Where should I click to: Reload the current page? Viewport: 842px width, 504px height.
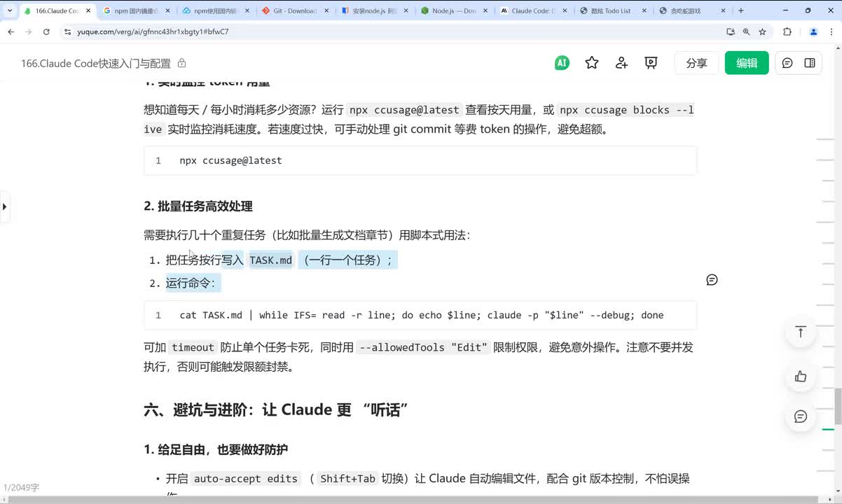pos(46,31)
